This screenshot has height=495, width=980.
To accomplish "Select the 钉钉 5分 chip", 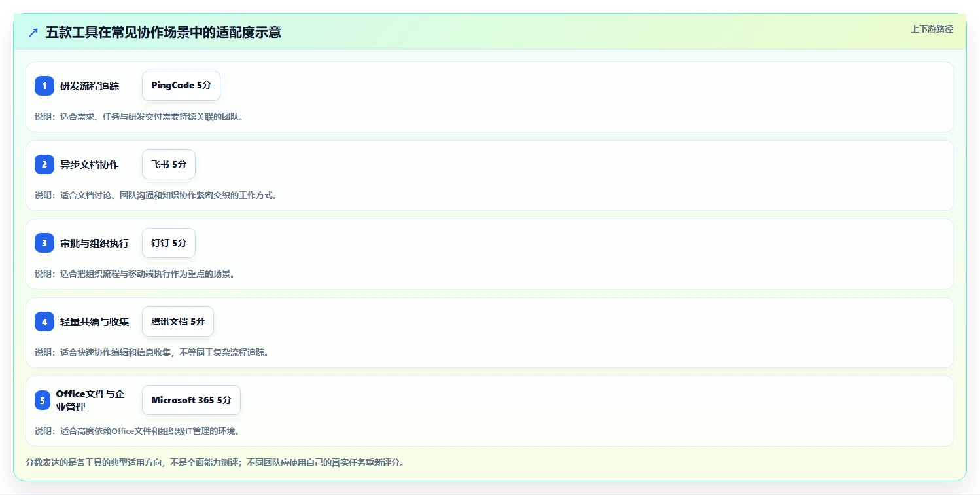I will tap(169, 243).
